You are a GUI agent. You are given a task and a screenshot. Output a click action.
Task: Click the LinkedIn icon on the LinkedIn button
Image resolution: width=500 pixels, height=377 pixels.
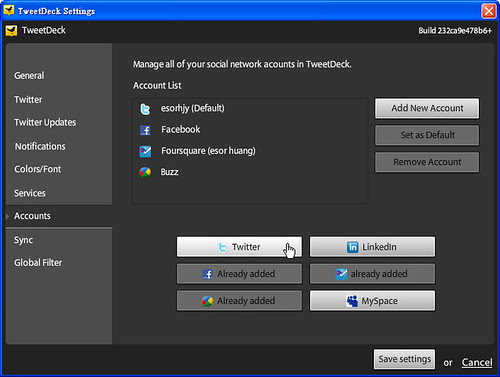(352, 247)
